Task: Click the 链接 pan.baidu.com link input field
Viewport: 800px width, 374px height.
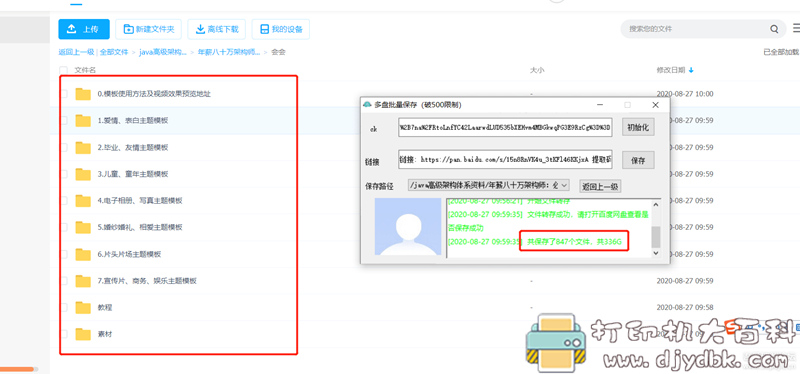Action: click(505, 160)
